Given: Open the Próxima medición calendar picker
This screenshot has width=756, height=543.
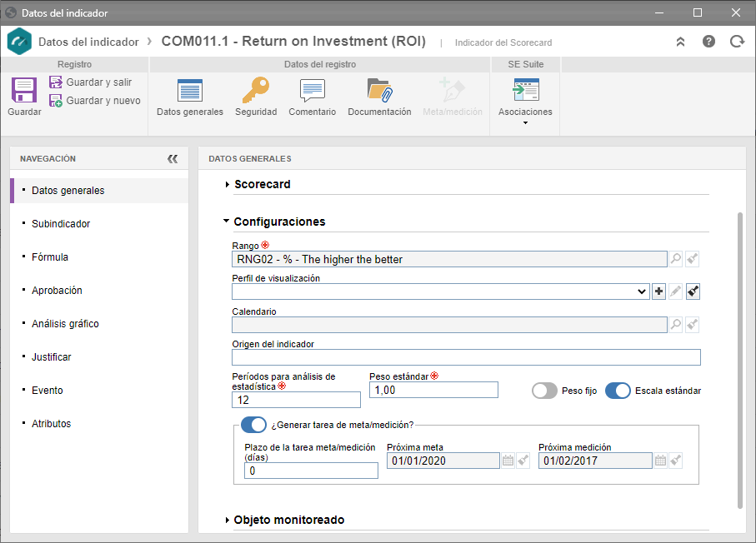Looking at the screenshot, I should click(660, 461).
